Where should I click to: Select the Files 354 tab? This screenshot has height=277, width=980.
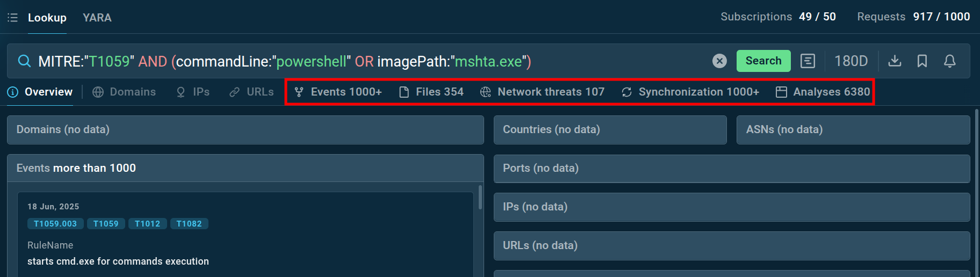coord(431,92)
